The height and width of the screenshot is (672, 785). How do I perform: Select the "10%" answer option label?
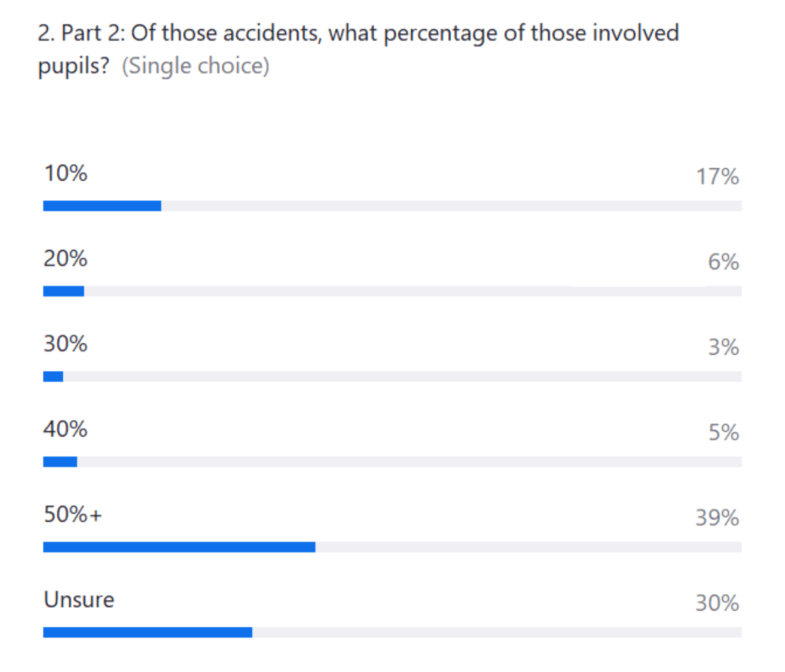pyautogui.click(x=65, y=173)
